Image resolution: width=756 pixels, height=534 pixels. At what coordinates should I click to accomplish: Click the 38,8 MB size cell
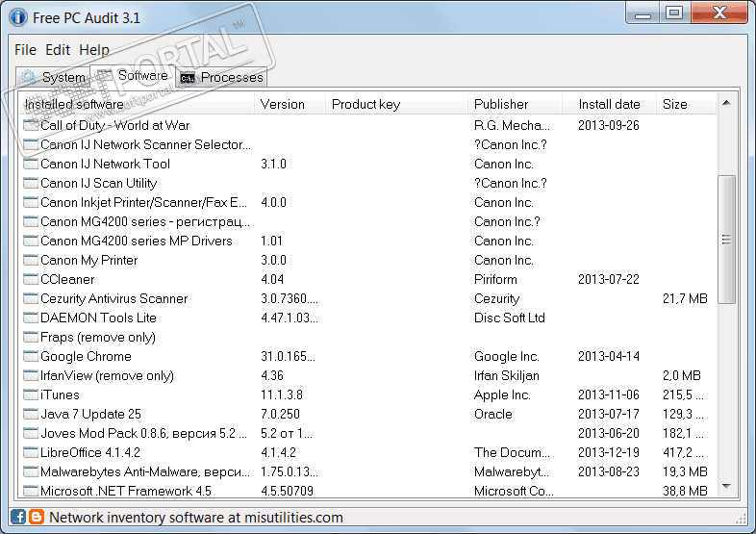(685, 491)
